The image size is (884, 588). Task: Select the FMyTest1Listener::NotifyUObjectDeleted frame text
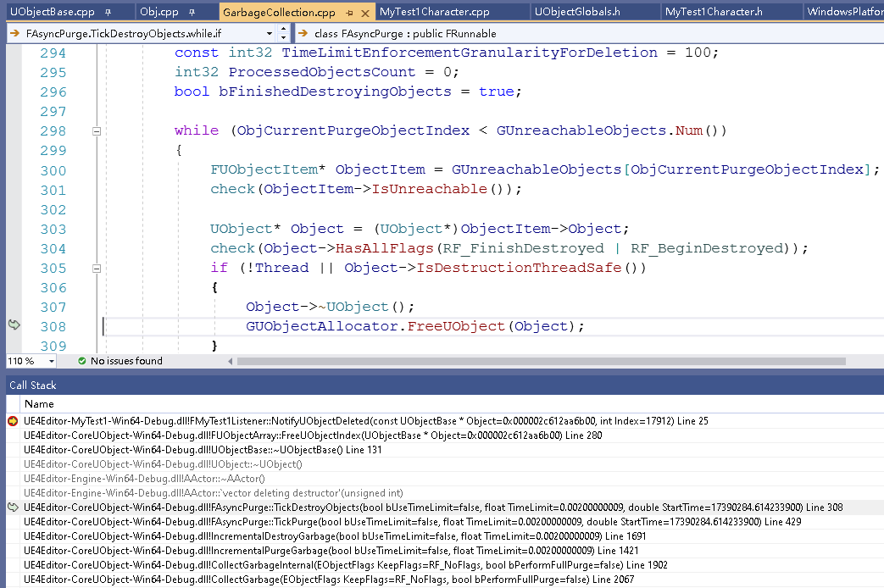click(366, 421)
